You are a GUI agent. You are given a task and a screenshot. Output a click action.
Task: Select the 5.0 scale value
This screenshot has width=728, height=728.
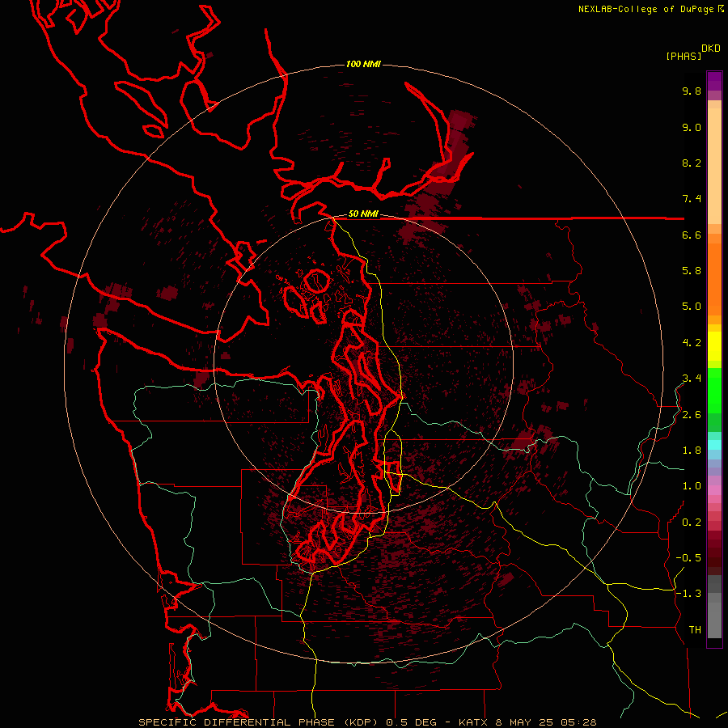coord(692,307)
